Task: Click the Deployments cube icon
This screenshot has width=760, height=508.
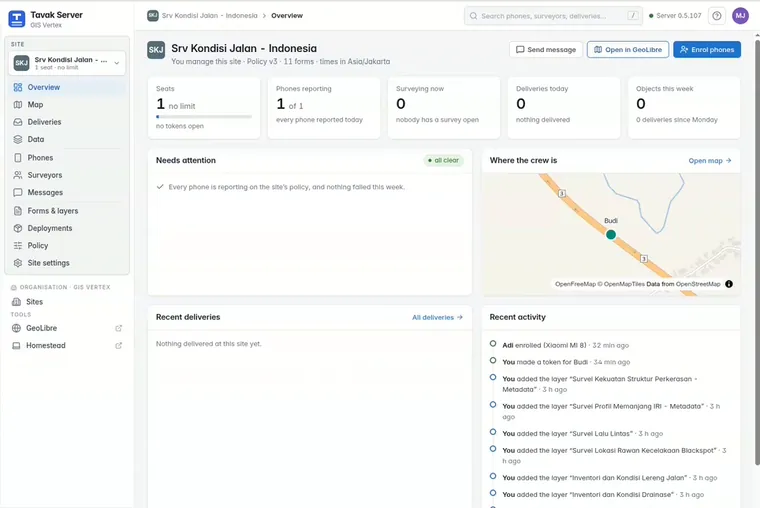Action: [18, 228]
